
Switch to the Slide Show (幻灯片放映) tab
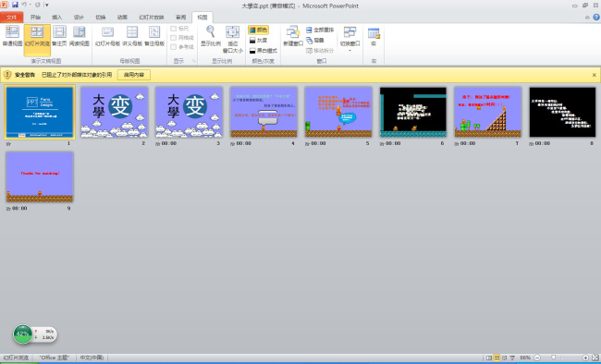click(152, 18)
